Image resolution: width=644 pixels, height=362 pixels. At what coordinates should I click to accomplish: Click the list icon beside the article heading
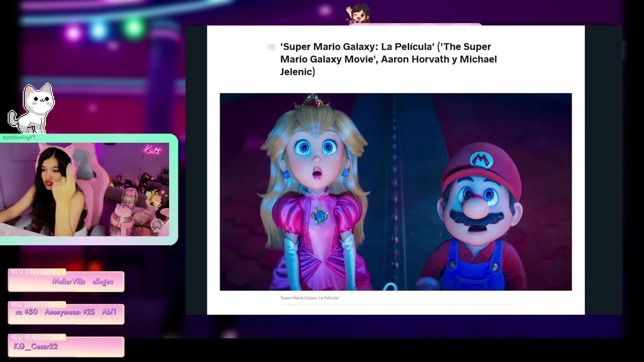pyautogui.click(x=271, y=47)
